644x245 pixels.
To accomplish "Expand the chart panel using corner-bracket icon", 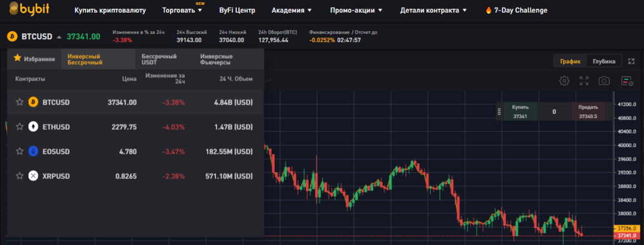I will point(631,62).
